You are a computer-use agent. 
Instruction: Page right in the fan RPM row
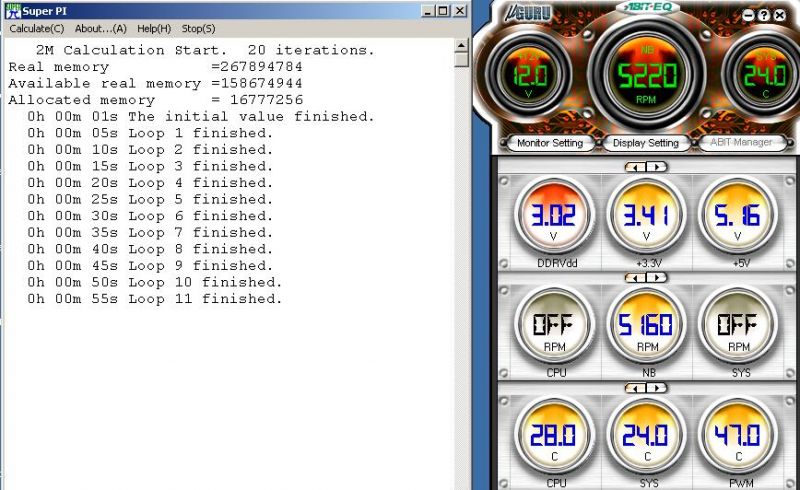(x=657, y=278)
